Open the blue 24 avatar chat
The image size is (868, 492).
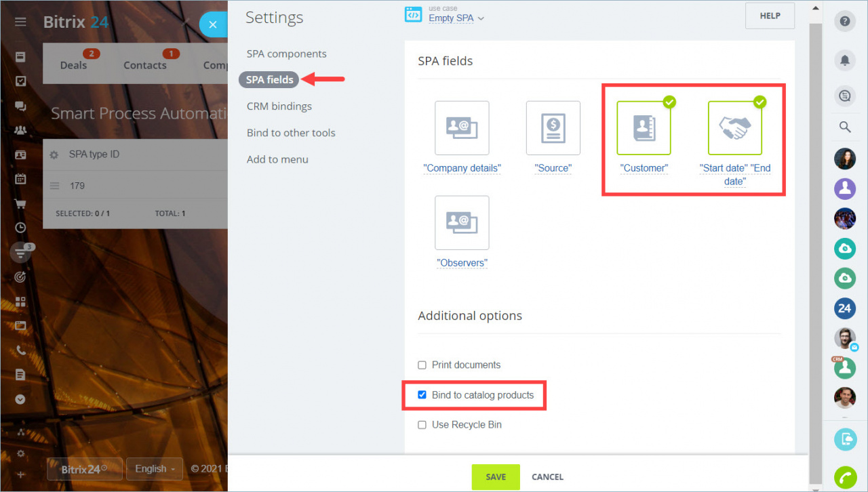[x=845, y=308]
